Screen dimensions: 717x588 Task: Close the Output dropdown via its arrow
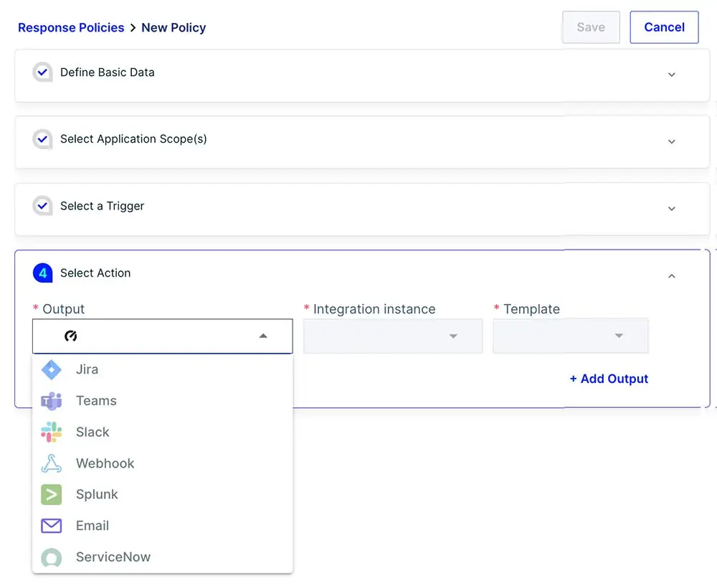pos(263,336)
